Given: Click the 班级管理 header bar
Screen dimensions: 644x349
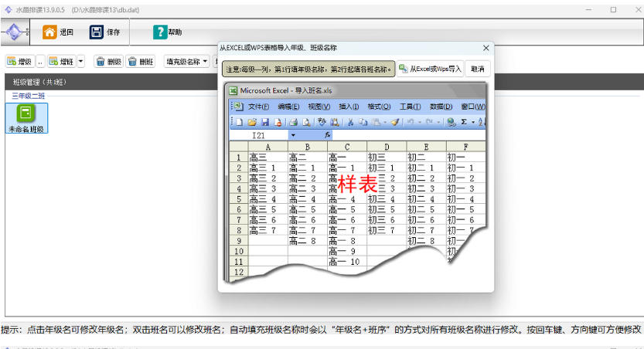Looking at the screenshot, I should pos(111,82).
